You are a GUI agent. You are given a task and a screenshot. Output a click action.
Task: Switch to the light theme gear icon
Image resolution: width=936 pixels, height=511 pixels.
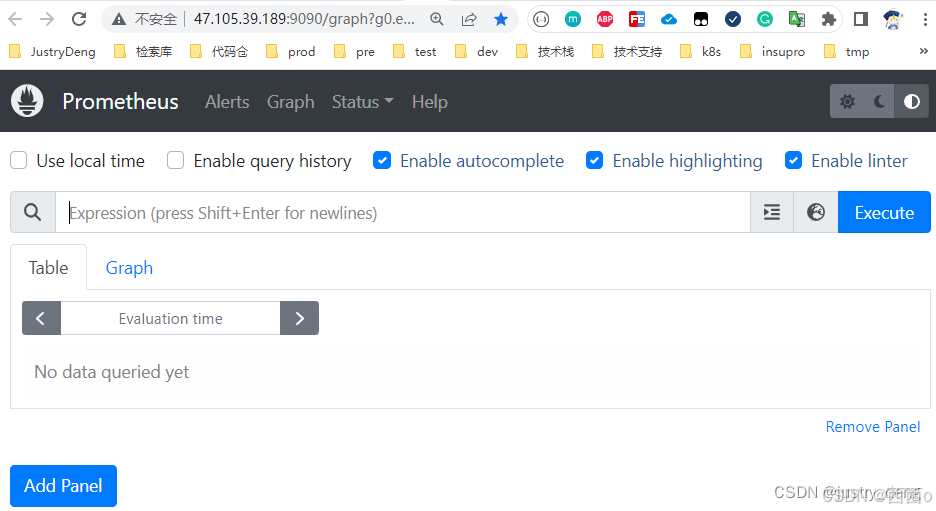pos(847,101)
